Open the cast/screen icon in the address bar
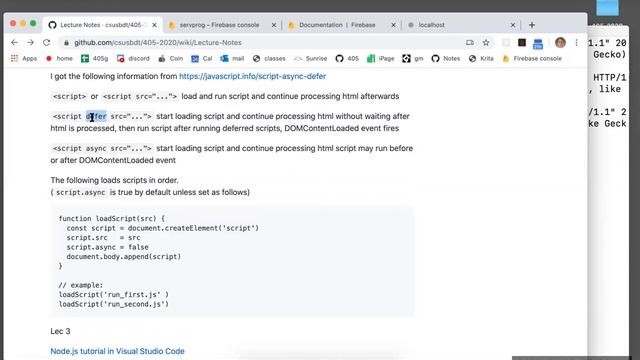Screen dimensions: 640x360 [x=470, y=42]
